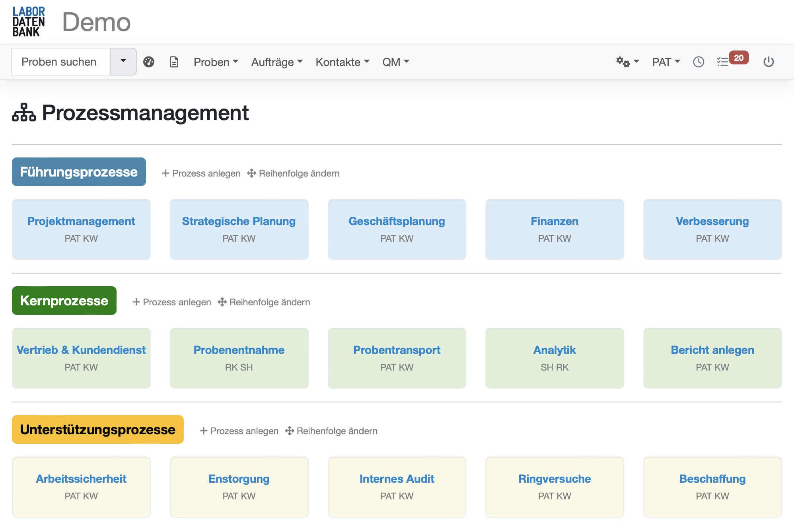The image size is (794, 532).
Task: Expand the search options arrow beside Proben suchen
Action: coord(123,62)
